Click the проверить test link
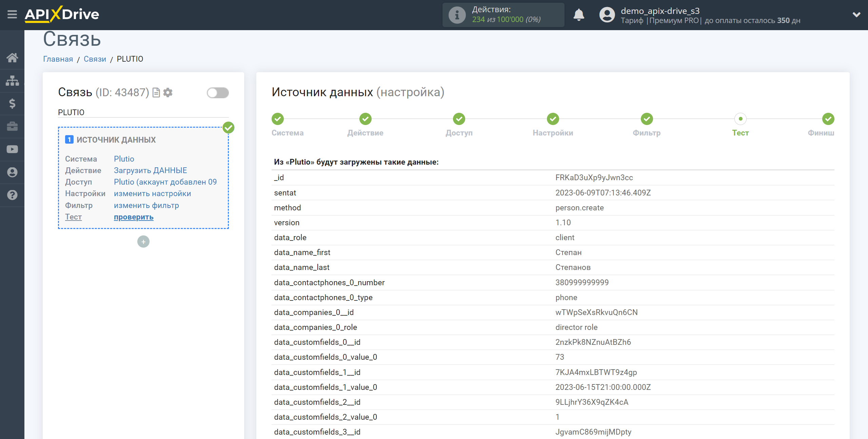 point(134,217)
